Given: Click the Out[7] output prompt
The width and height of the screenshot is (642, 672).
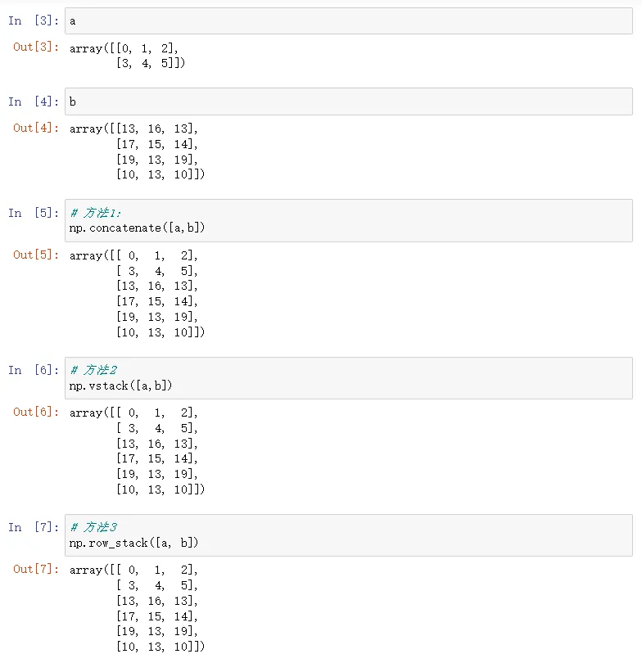Looking at the screenshot, I should (35, 570).
